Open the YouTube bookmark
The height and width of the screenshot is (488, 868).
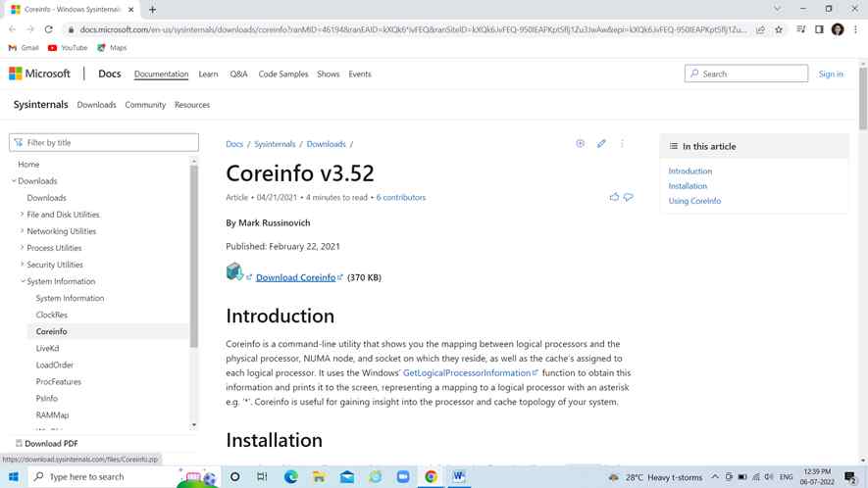(68, 48)
